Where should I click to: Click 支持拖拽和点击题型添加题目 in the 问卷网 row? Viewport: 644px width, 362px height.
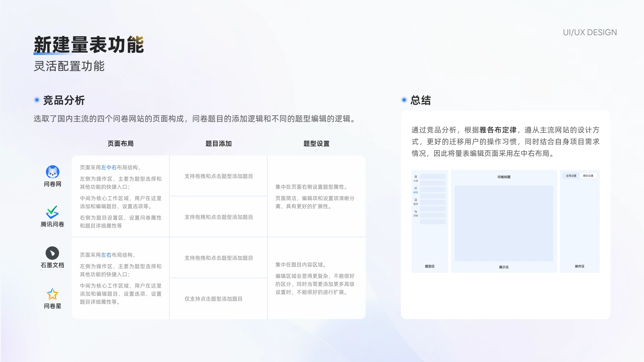click(219, 176)
